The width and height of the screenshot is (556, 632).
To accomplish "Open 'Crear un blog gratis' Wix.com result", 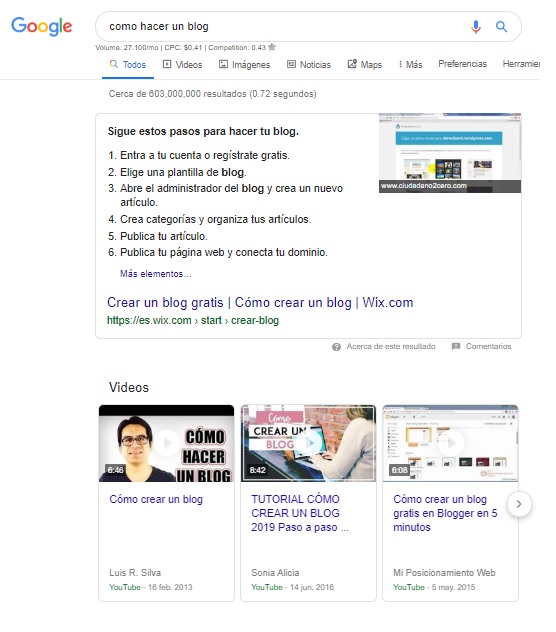I will tap(260, 302).
